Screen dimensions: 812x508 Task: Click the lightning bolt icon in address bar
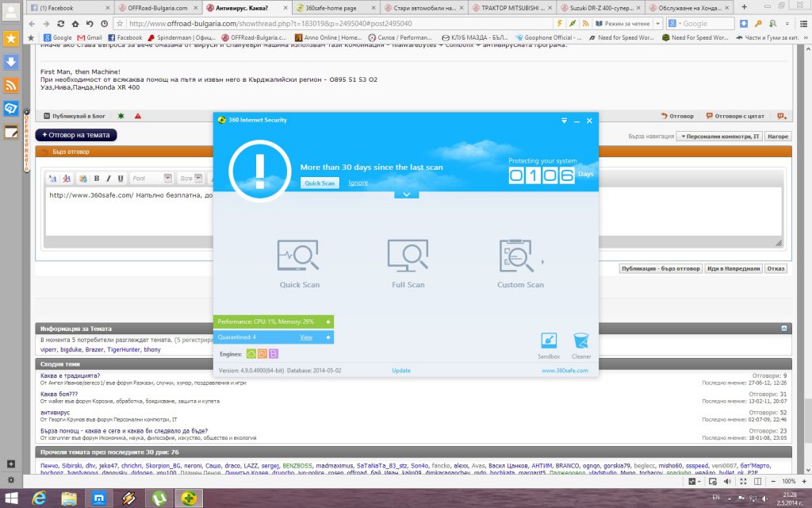coord(560,23)
